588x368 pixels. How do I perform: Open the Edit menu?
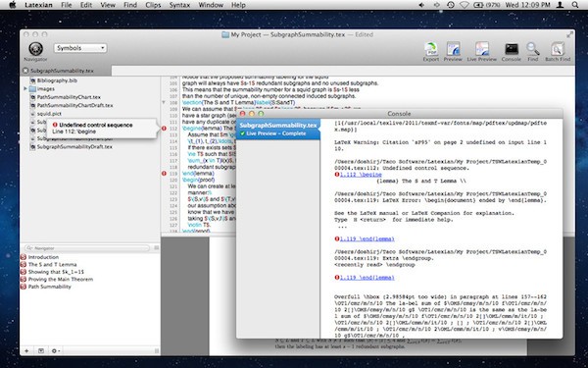[86, 5]
